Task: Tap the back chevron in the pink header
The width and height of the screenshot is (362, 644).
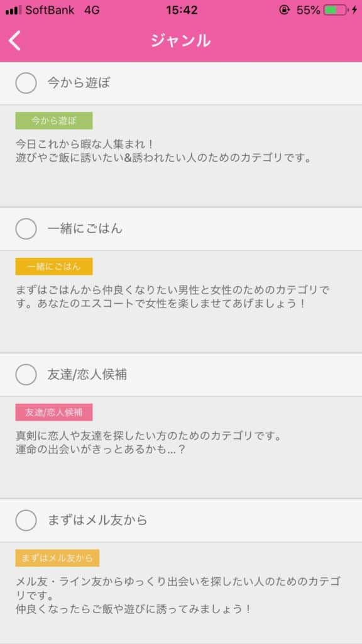Action: 14,42
